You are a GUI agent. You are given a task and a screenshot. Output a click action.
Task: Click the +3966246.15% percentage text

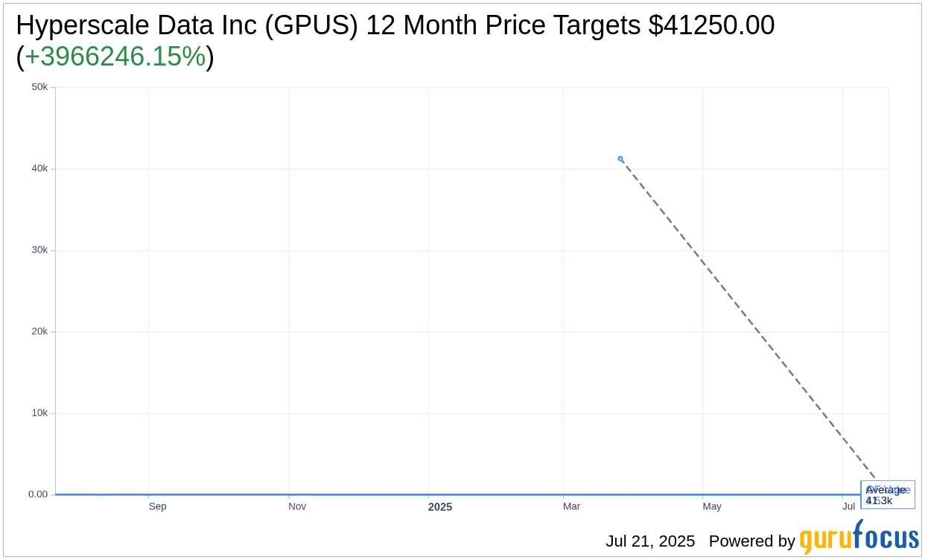pos(115,57)
